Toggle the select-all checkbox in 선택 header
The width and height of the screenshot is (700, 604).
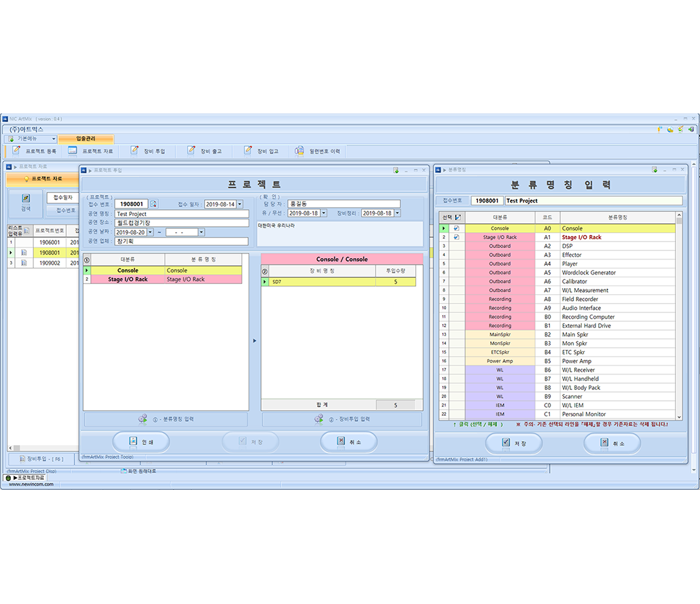tap(458, 217)
